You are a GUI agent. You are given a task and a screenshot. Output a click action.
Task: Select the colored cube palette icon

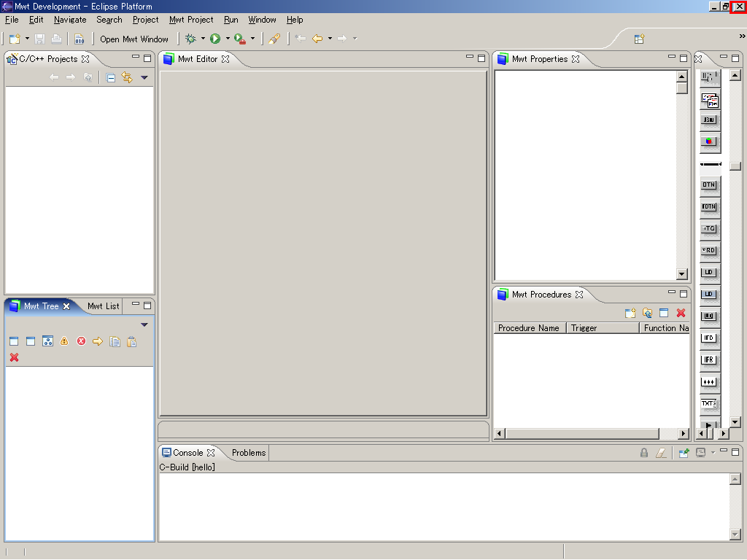[x=709, y=141]
